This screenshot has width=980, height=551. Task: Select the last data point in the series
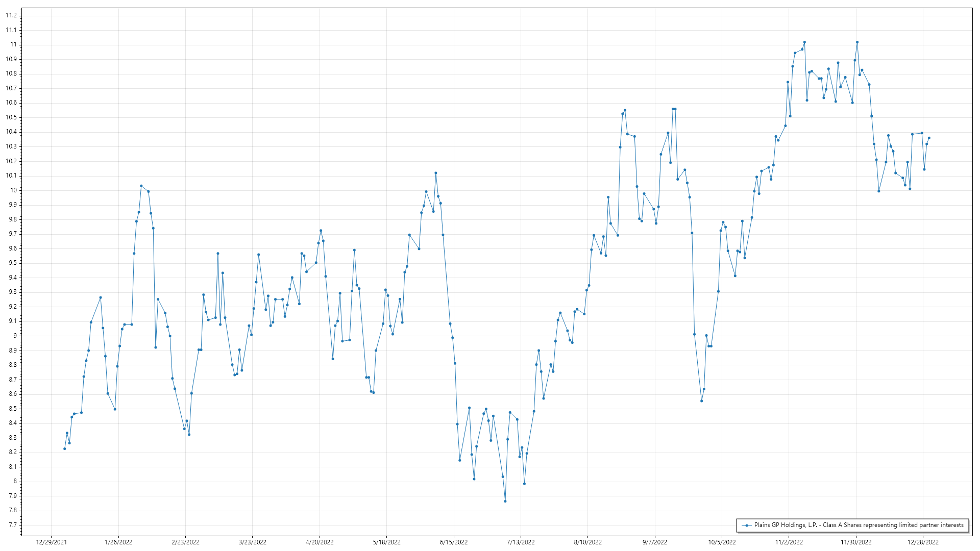coord(929,138)
